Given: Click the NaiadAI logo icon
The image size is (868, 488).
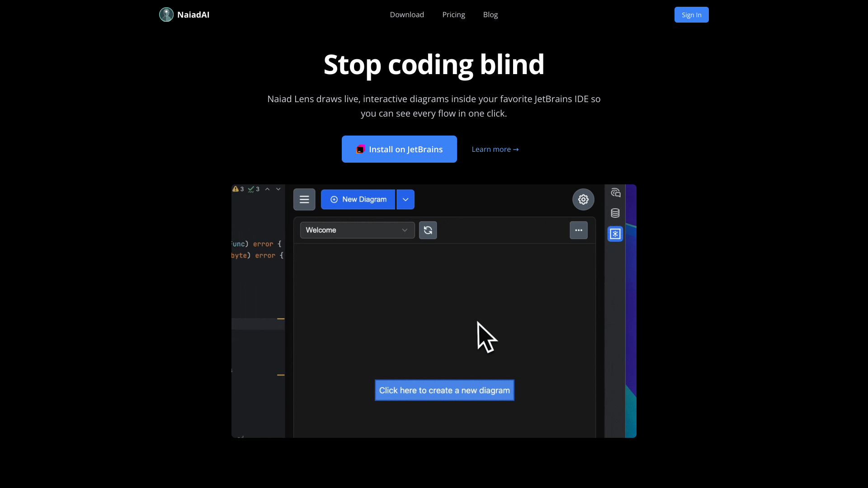Looking at the screenshot, I should click(x=166, y=14).
